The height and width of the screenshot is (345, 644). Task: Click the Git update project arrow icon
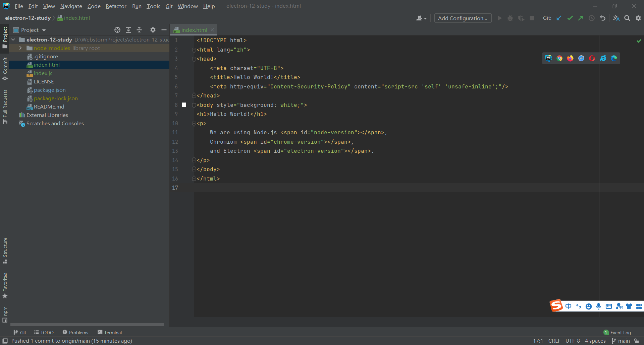tap(559, 18)
